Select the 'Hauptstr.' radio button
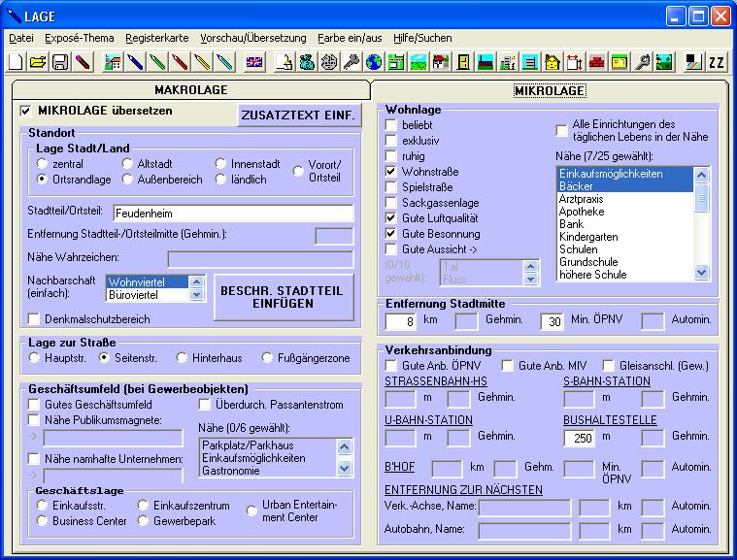737x560 pixels. point(36,358)
